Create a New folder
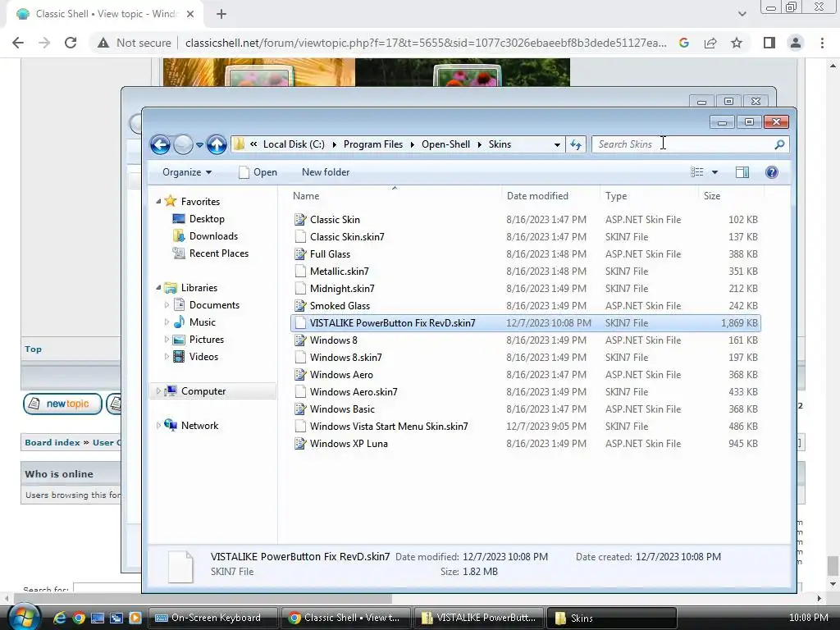The width and height of the screenshot is (840, 630). tap(326, 172)
